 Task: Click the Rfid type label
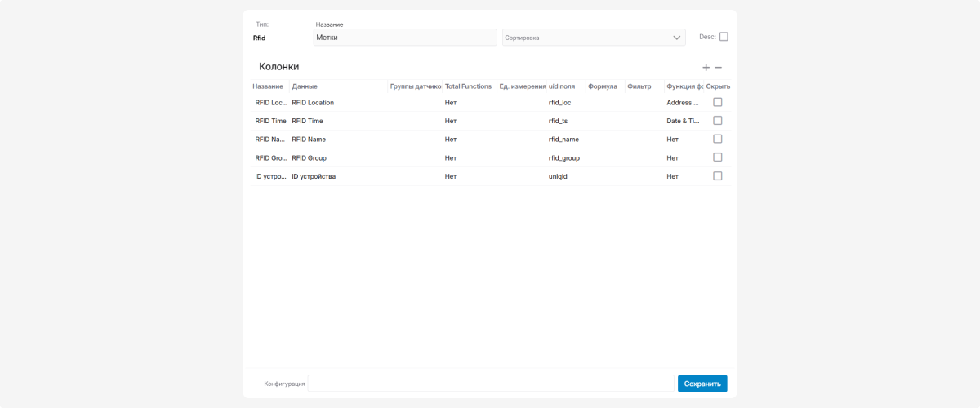point(260,38)
